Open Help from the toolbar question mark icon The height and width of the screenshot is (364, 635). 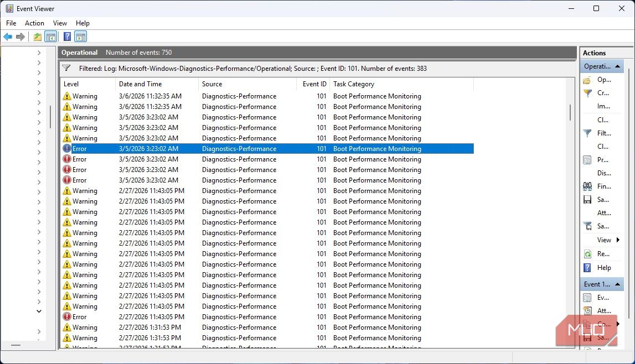click(x=67, y=37)
